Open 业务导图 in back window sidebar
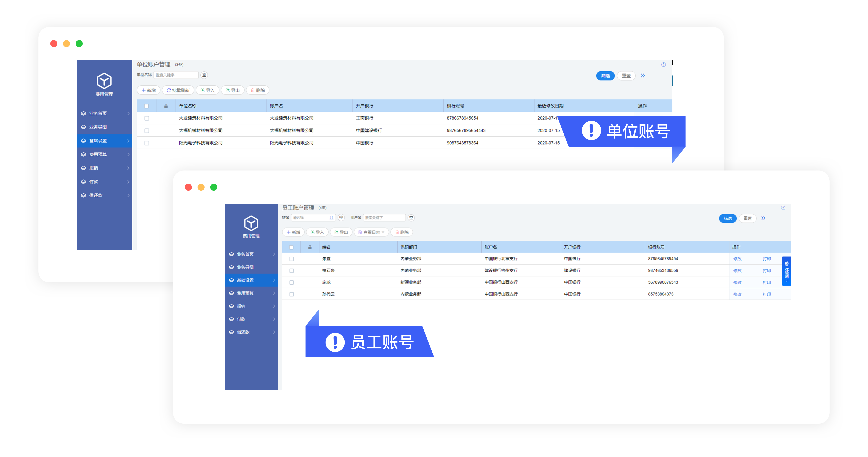 click(104, 127)
